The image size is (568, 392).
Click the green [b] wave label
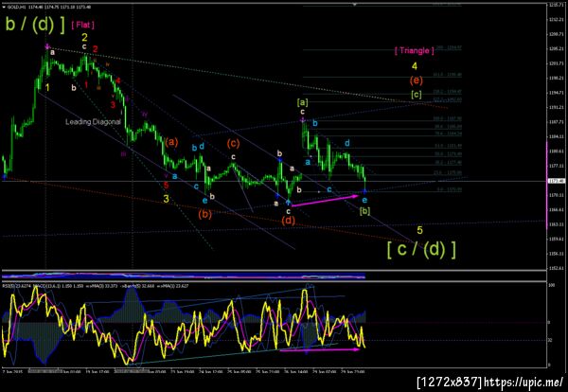click(364, 211)
